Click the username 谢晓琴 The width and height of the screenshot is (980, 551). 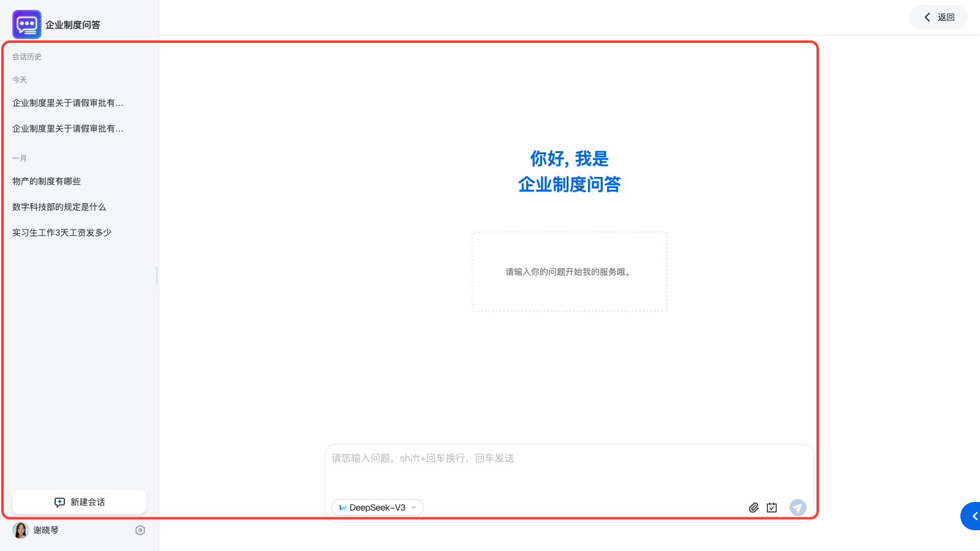(46, 530)
